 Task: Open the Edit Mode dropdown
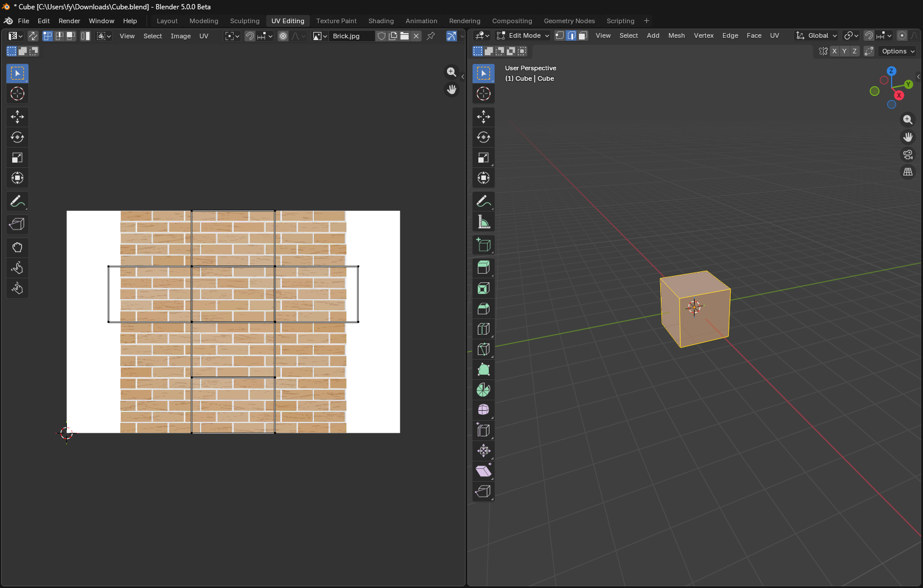click(x=523, y=35)
